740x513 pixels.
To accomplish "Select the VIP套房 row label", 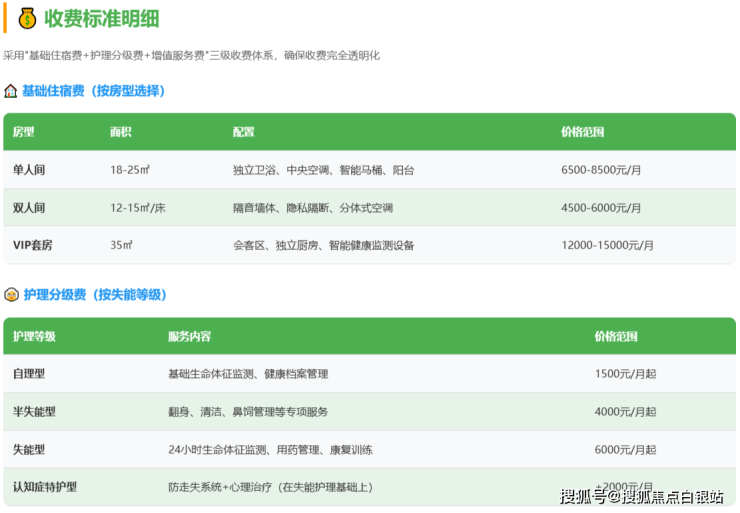I will point(34,245).
